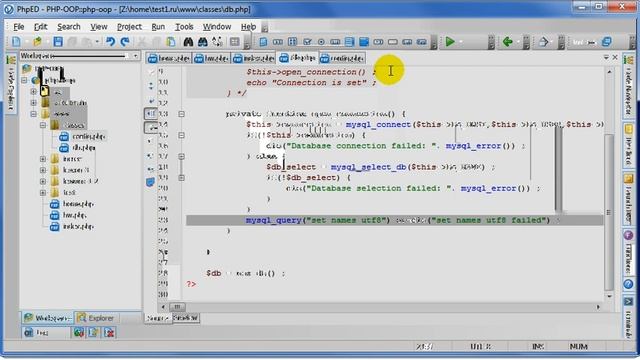Open the Run menu
This screenshot has height=360, width=640.
[158, 27]
